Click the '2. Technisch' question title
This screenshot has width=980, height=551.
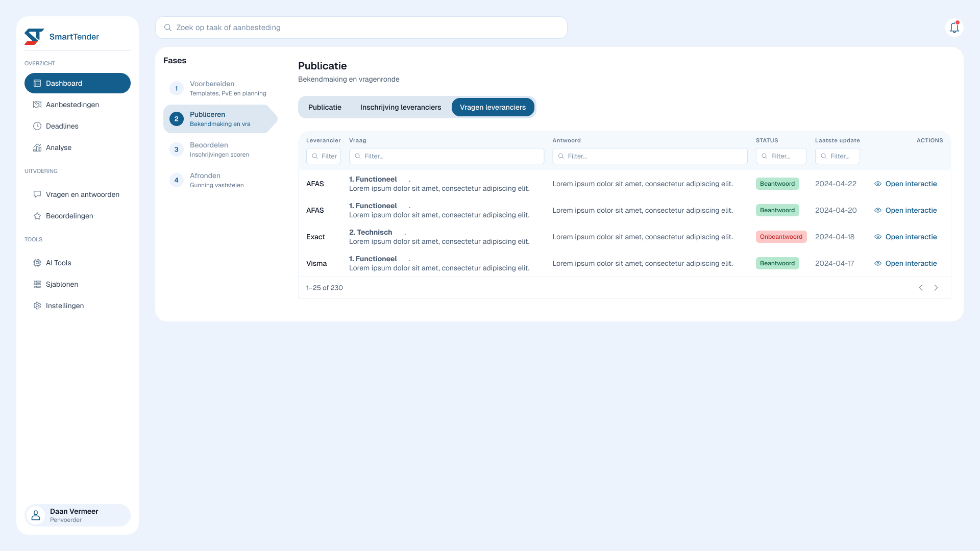point(371,232)
